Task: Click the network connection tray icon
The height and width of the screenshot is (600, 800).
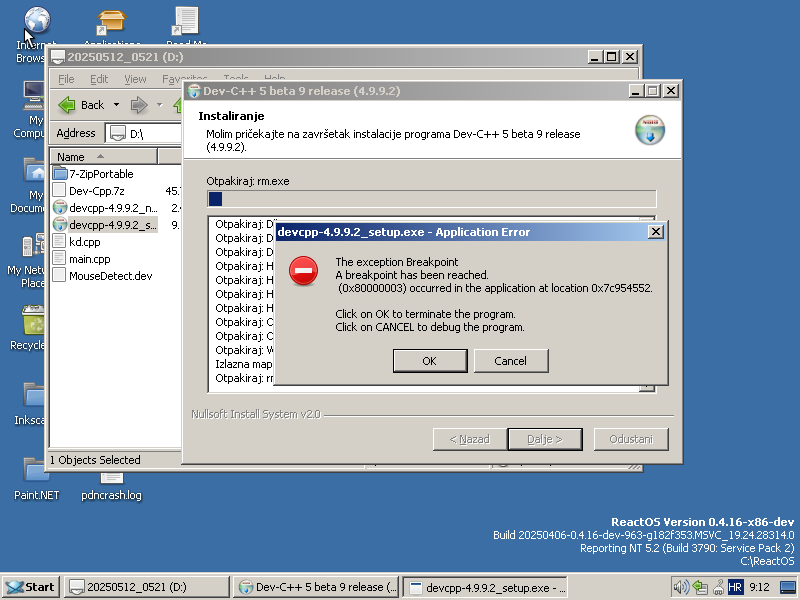Action: click(700, 587)
